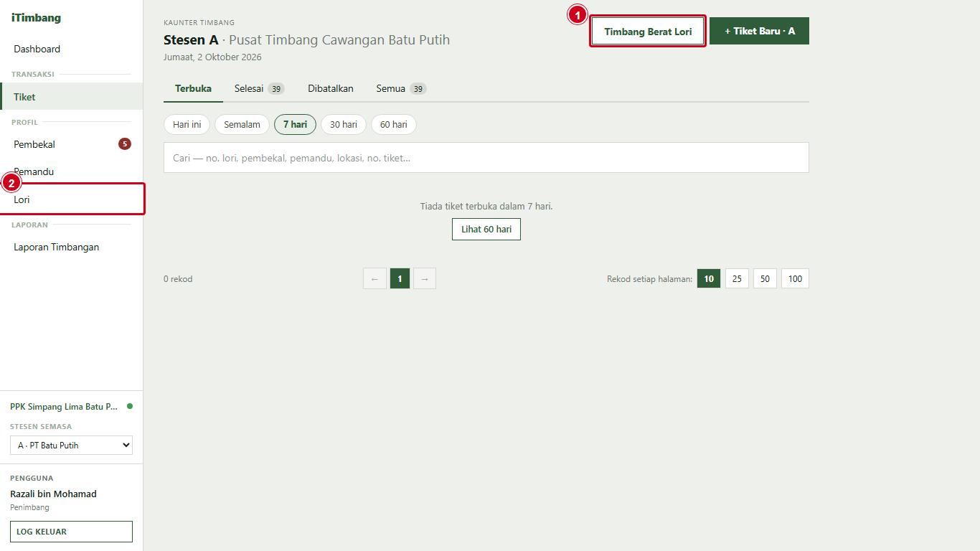This screenshot has height=551, width=980.
Task: Open the Stesen Semasa dropdown
Action: coord(71,446)
